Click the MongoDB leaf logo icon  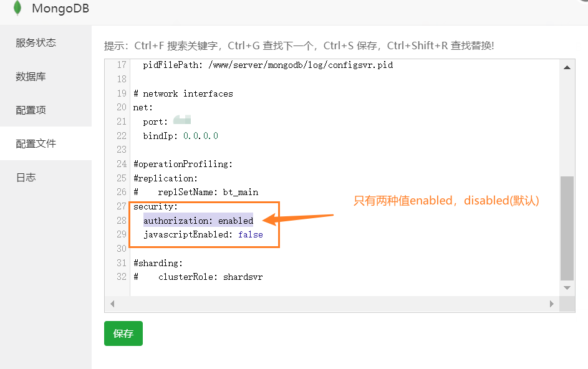coord(17,8)
